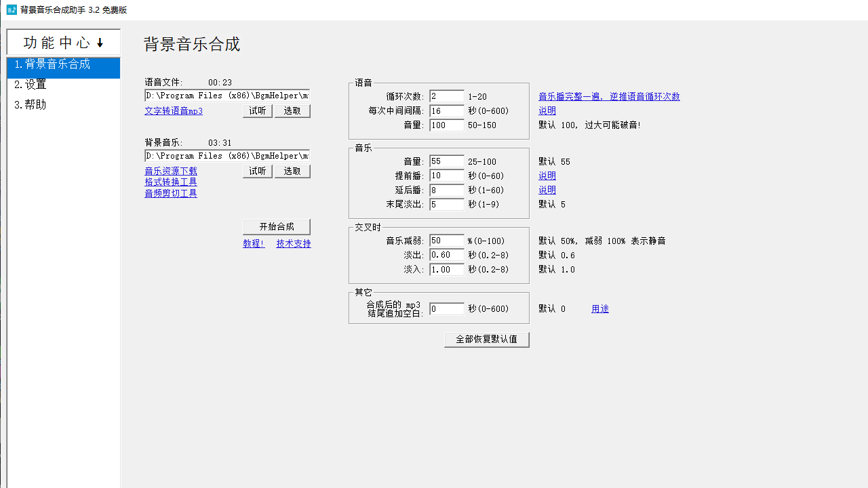Viewport: 868px width, 488px height.
Task: Click the 语音文件 duration 00:23
Action: 220,83
